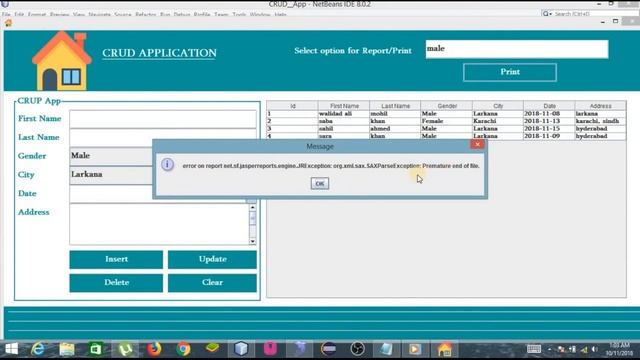The height and width of the screenshot is (360, 640).
Task: Click the Print button
Action: pyautogui.click(x=510, y=72)
